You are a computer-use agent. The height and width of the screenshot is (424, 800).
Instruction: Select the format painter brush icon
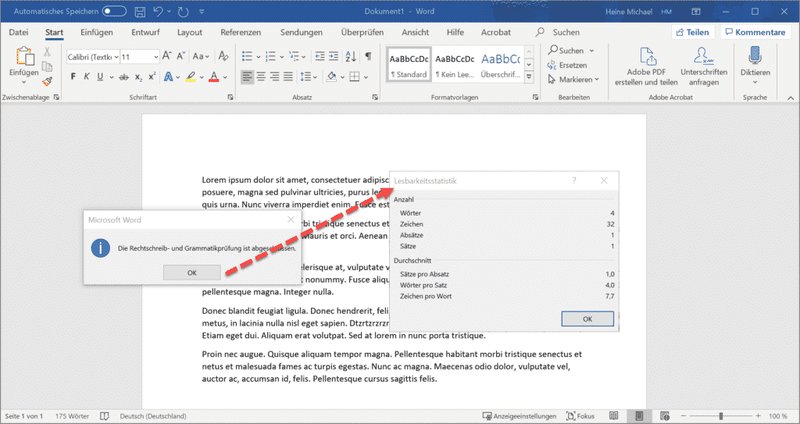point(47,81)
